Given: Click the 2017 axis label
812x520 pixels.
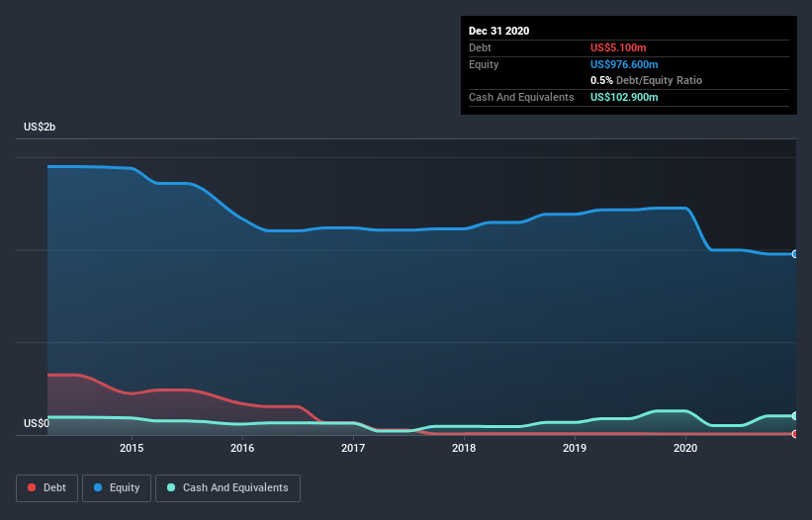Looking at the screenshot, I should coord(353,448).
